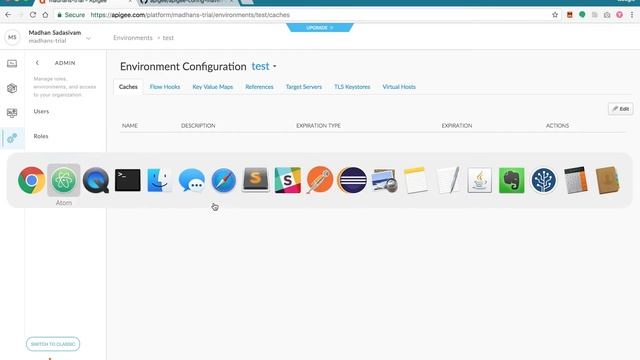Select Atom in the app switcher
The image size is (640, 360).
(64, 180)
